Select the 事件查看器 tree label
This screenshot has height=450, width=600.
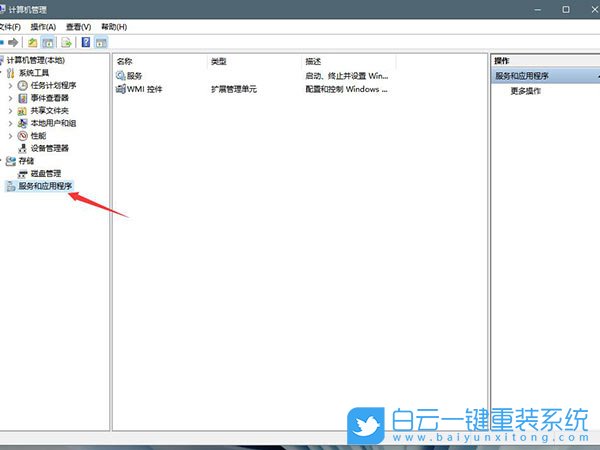click(x=49, y=98)
